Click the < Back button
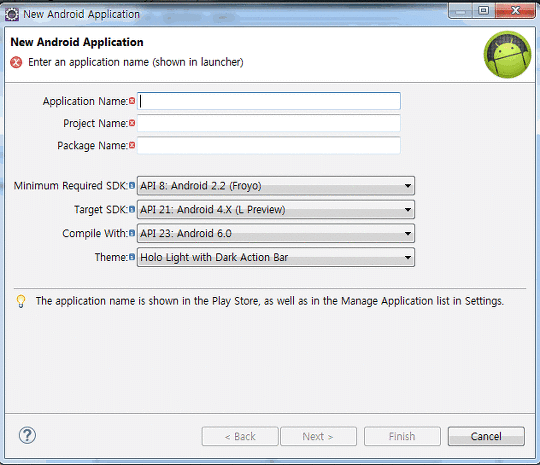Image resolution: width=540 pixels, height=465 pixels. [x=240, y=436]
